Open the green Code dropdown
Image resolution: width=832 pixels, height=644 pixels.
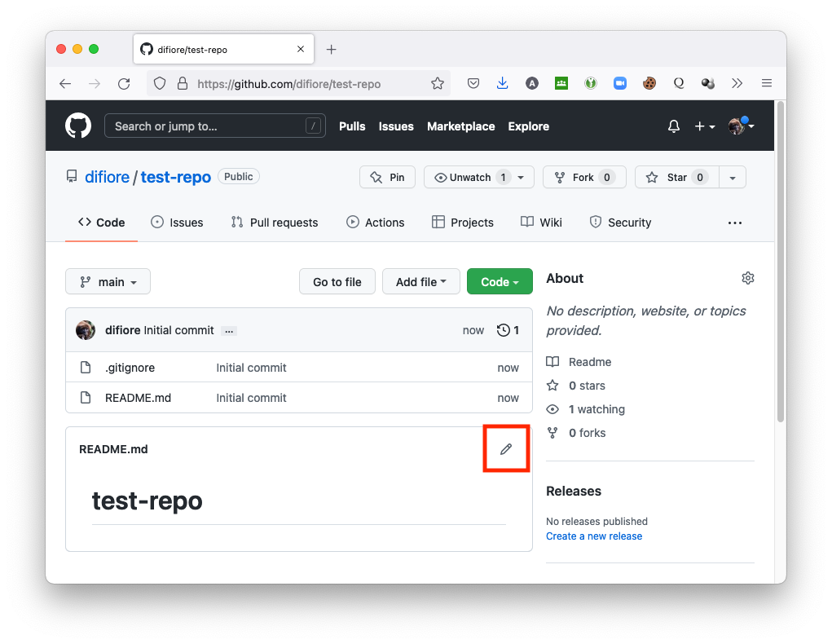(500, 282)
